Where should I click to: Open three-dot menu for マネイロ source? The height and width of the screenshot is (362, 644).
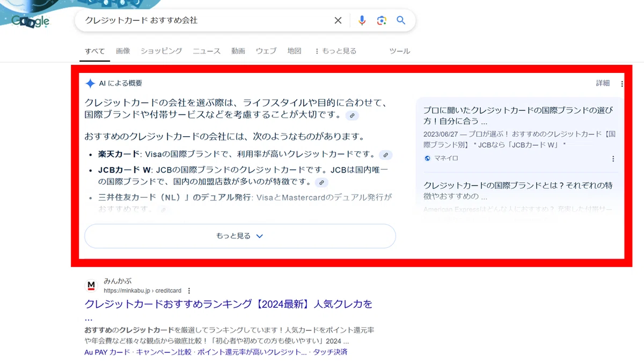[x=613, y=159]
